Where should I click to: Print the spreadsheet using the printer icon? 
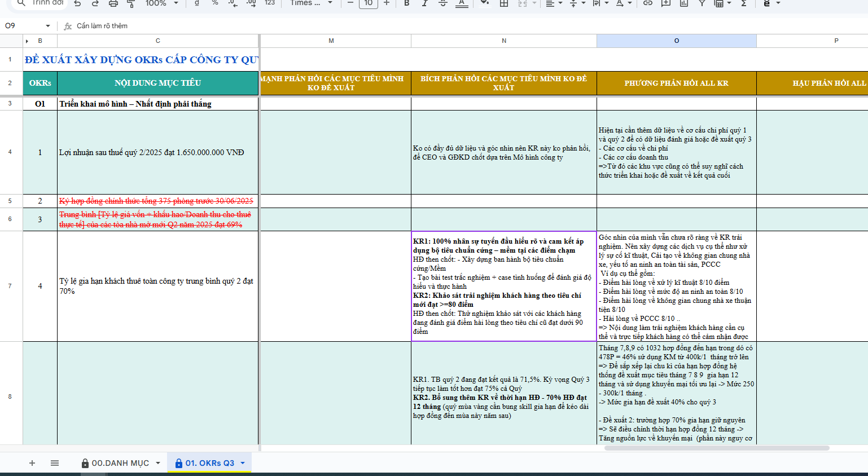click(113, 3)
